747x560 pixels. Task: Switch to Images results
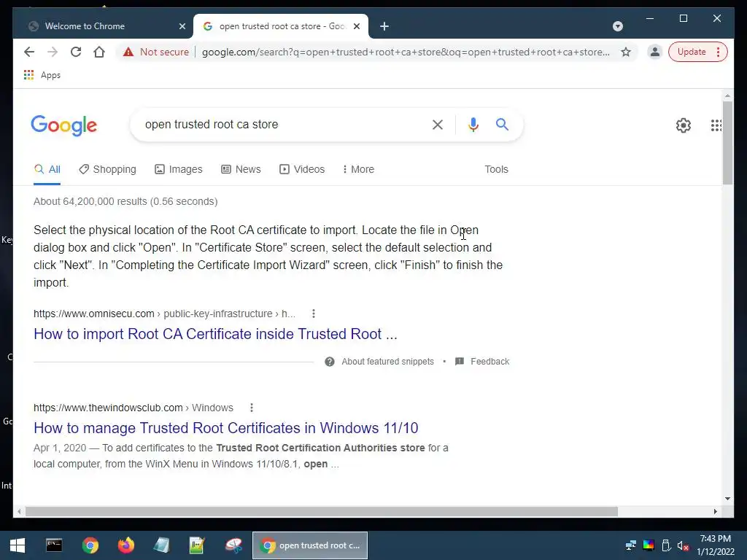click(179, 169)
